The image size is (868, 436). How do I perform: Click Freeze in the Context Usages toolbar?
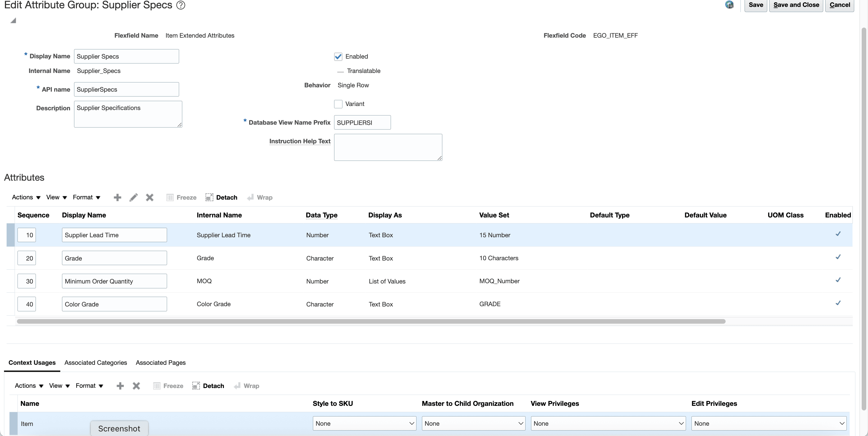168,386
